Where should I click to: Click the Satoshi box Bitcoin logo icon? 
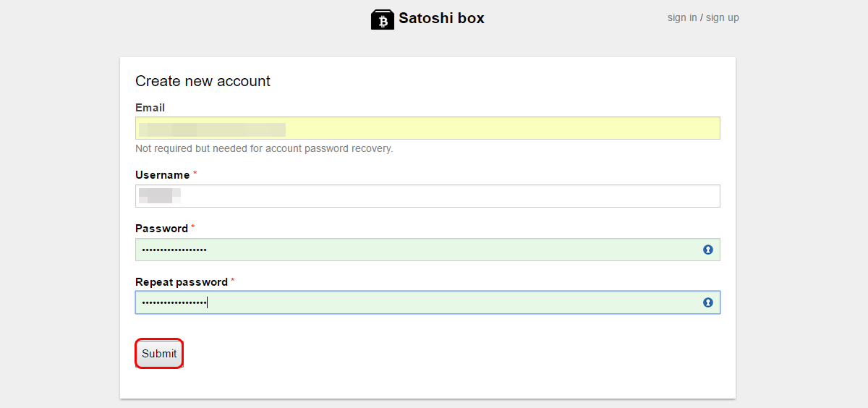(383, 20)
